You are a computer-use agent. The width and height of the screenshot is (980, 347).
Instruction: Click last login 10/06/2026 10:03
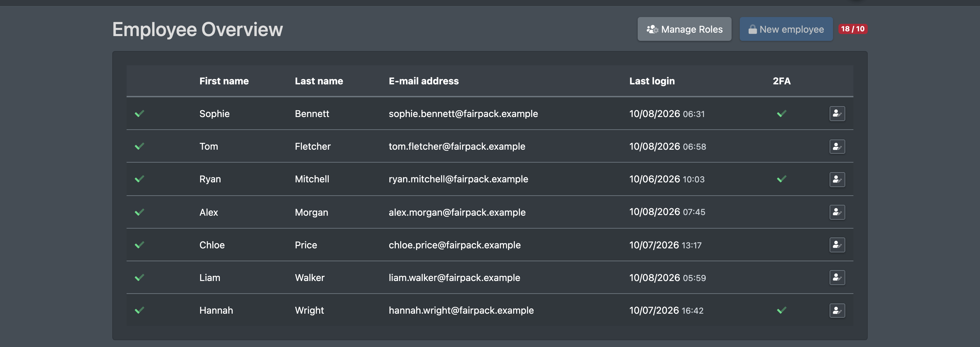pos(667,179)
